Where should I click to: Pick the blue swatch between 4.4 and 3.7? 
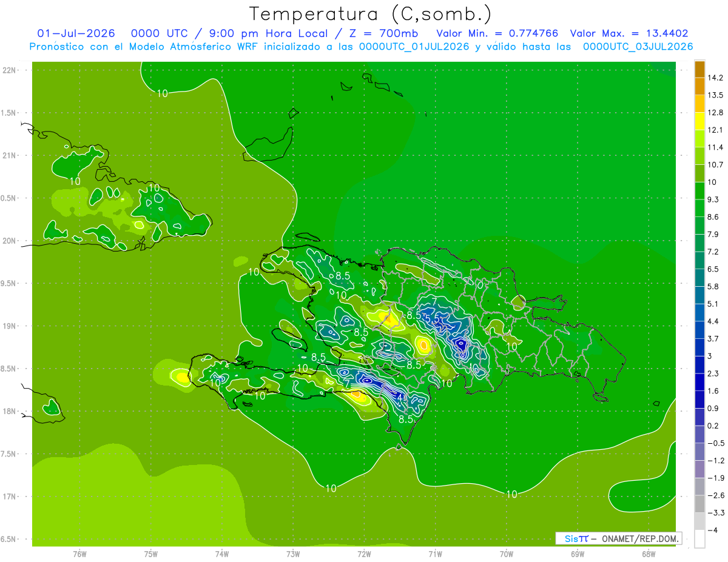click(x=699, y=329)
